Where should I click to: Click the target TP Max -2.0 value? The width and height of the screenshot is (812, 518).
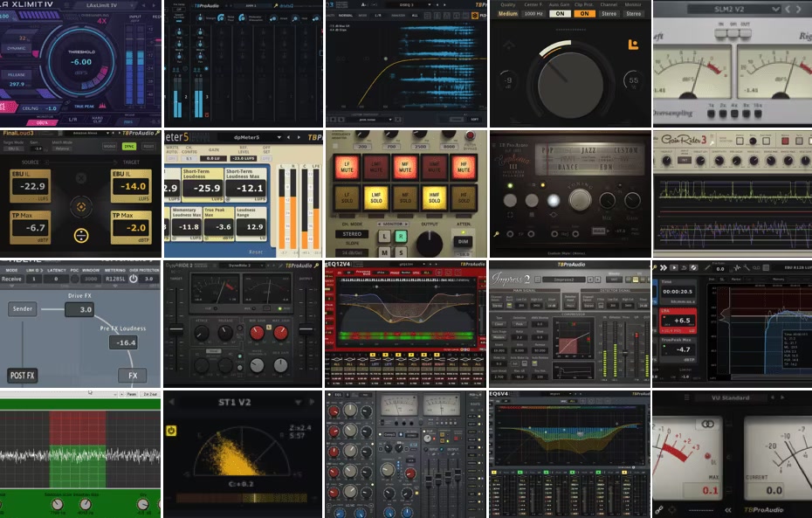(133, 228)
